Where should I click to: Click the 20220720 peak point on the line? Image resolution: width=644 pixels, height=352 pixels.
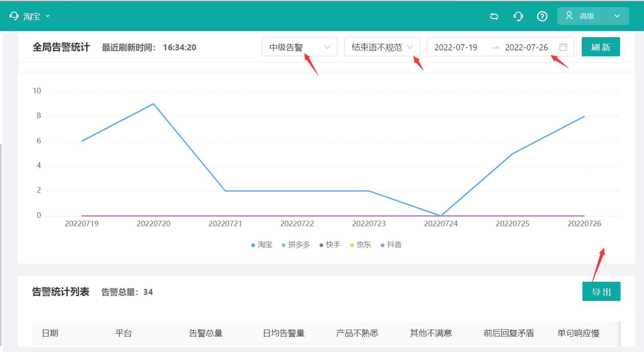point(153,104)
